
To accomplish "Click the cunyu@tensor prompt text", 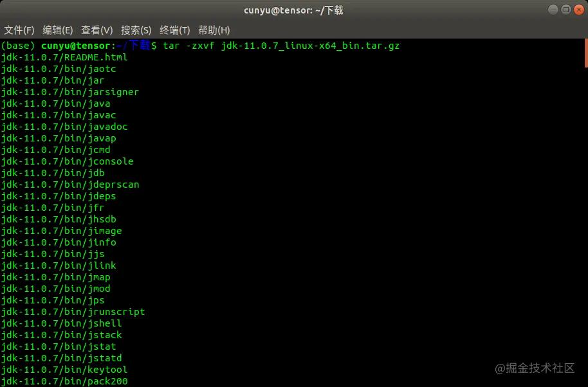I will click(x=76, y=46).
